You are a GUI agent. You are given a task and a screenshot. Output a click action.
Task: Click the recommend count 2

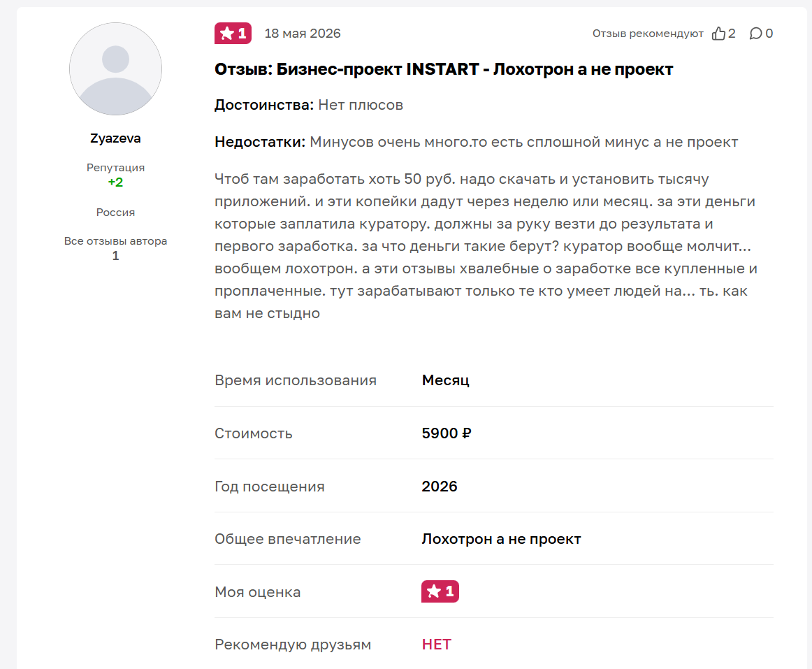pyautogui.click(x=732, y=33)
